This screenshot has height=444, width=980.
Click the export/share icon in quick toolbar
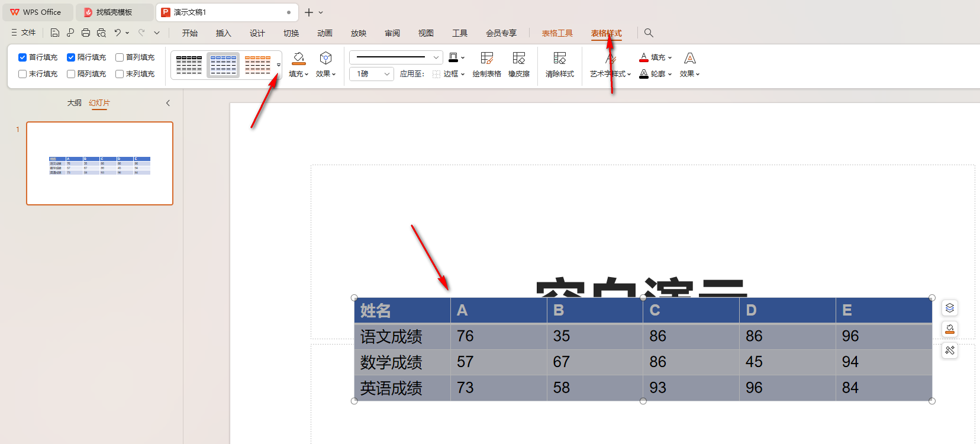pyautogui.click(x=70, y=33)
